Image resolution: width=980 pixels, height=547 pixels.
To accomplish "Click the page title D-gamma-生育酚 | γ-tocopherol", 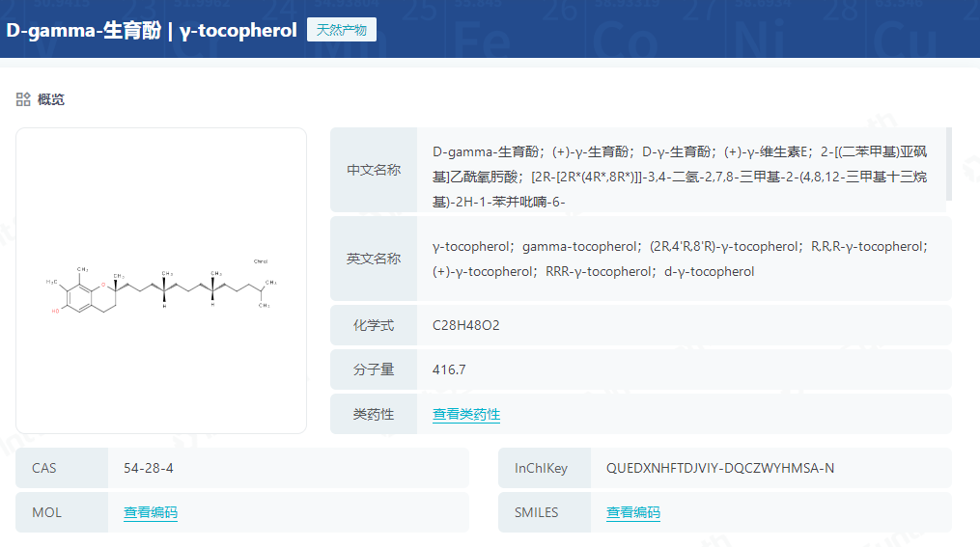I will point(152,30).
